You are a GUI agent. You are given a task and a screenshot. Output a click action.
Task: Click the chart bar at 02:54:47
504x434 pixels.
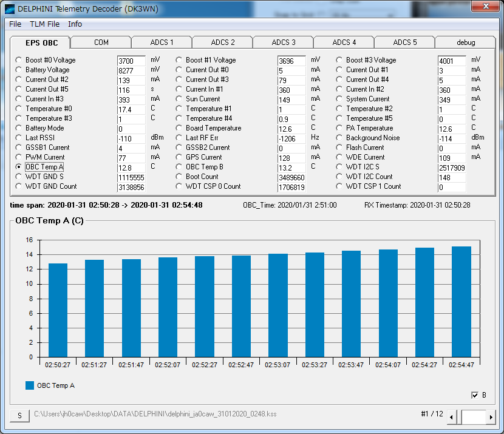[x=461, y=302]
